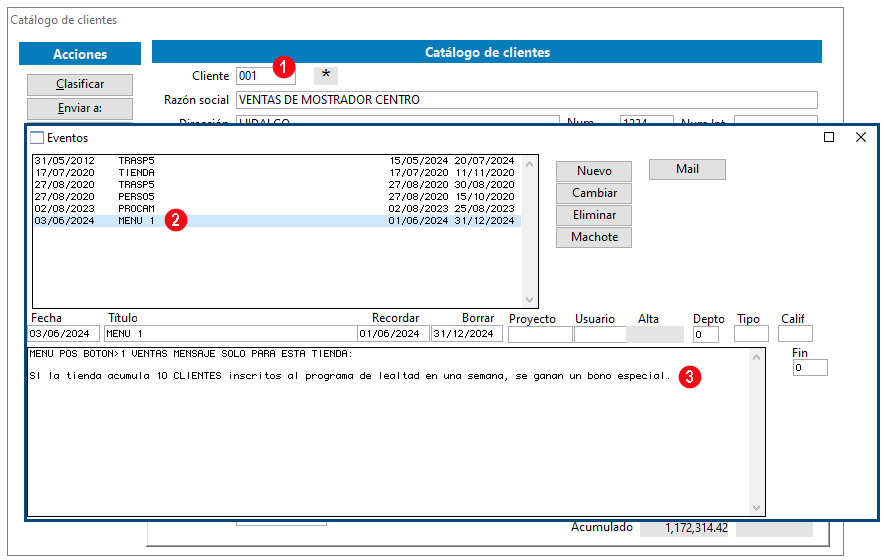This screenshot has width=885, height=560.
Task: Click the Tipo input field
Action: pyautogui.click(x=751, y=334)
